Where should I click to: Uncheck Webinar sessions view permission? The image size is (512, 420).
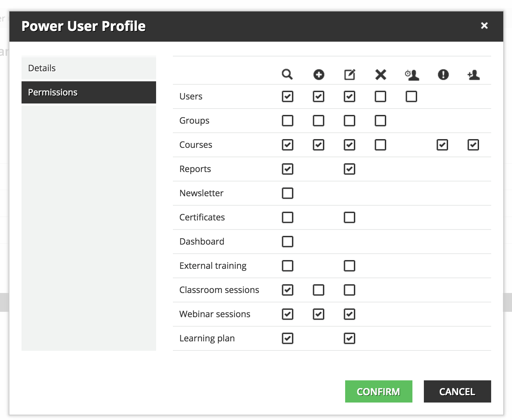288,314
